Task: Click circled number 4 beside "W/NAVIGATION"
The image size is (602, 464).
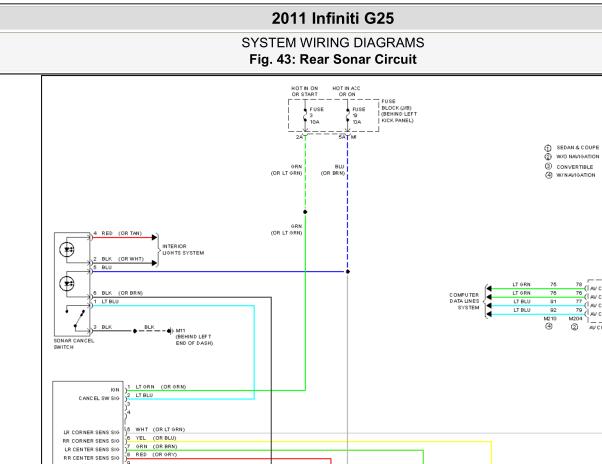Action: [x=548, y=175]
